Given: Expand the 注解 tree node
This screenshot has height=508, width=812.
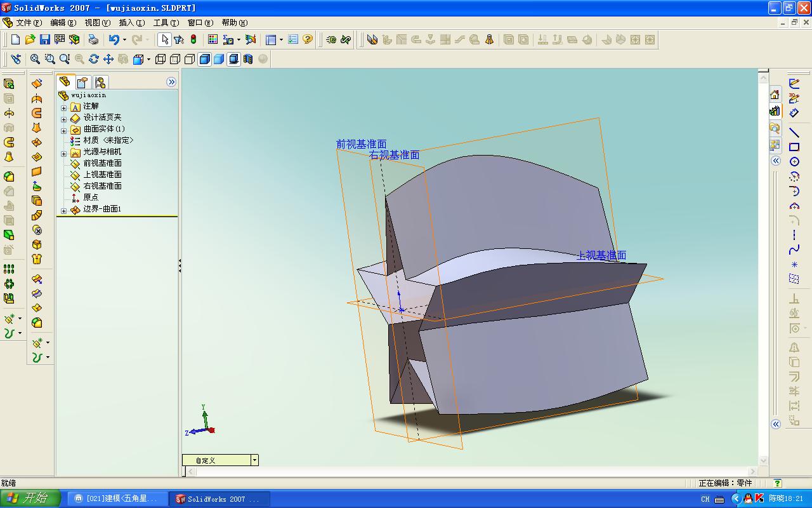Looking at the screenshot, I should tap(63, 107).
